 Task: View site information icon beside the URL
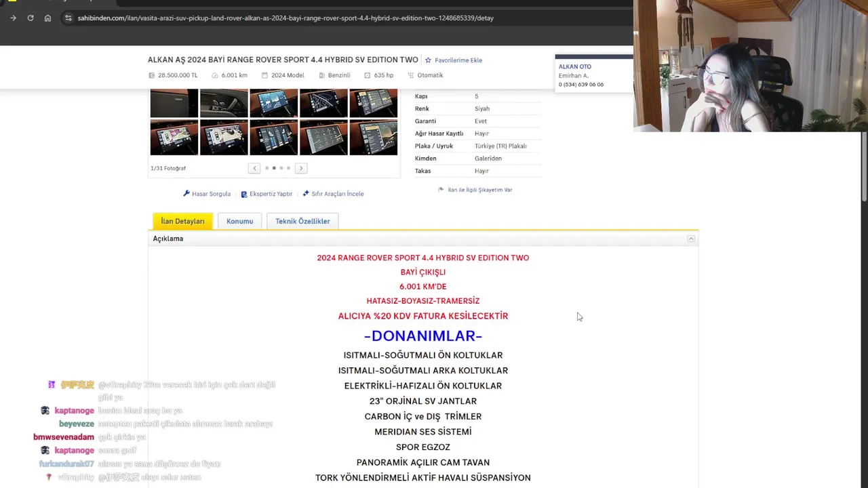[x=68, y=18]
